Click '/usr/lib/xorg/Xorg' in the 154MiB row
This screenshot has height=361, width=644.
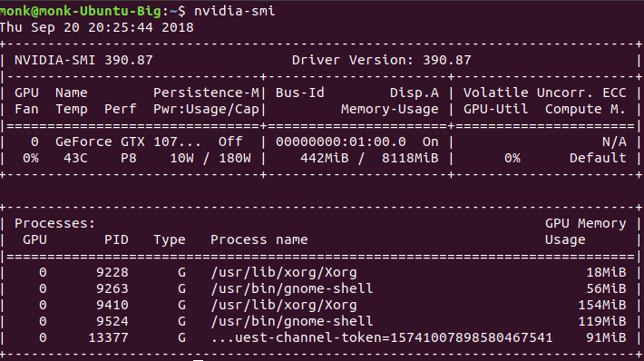tap(284, 306)
